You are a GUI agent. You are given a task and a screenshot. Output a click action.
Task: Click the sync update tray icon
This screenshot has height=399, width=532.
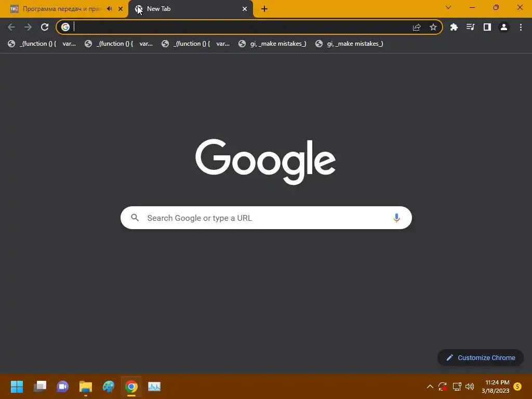tap(443, 387)
